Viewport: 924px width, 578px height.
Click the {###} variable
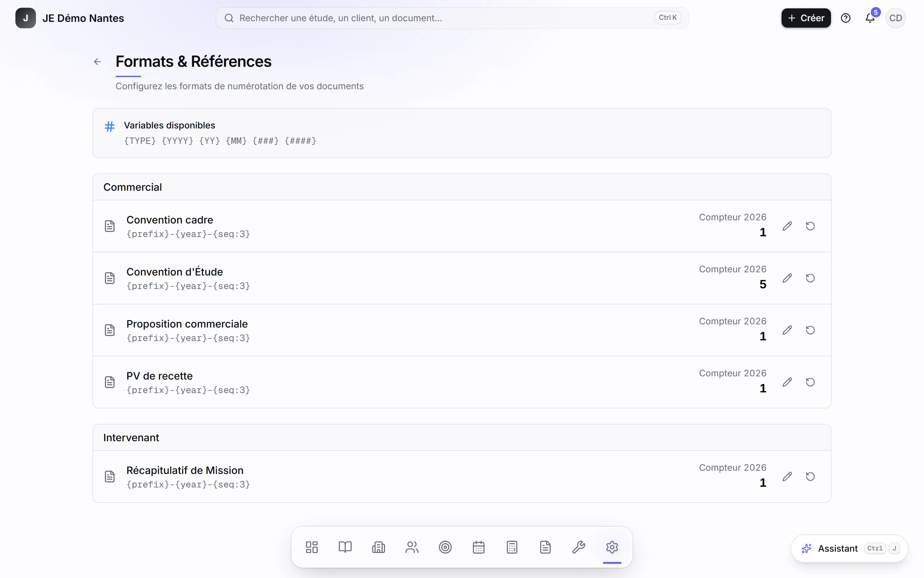(265, 141)
